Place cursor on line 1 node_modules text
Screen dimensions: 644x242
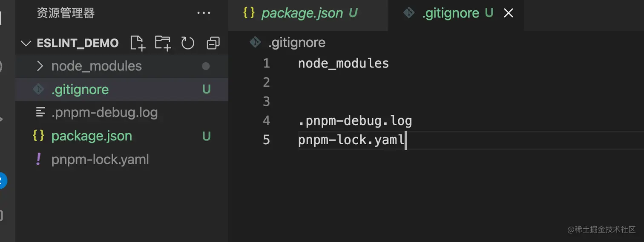(x=343, y=64)
